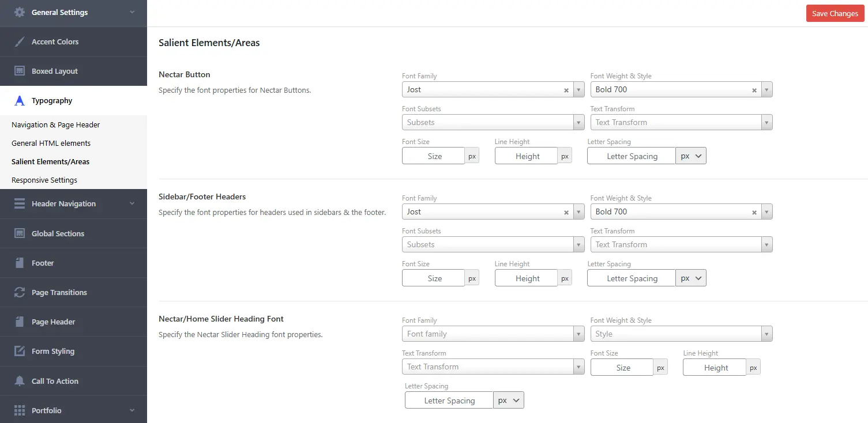Expand Header Navigation chevron
Image resolution: width=868 pixels, height=423 pixels.
132,203
